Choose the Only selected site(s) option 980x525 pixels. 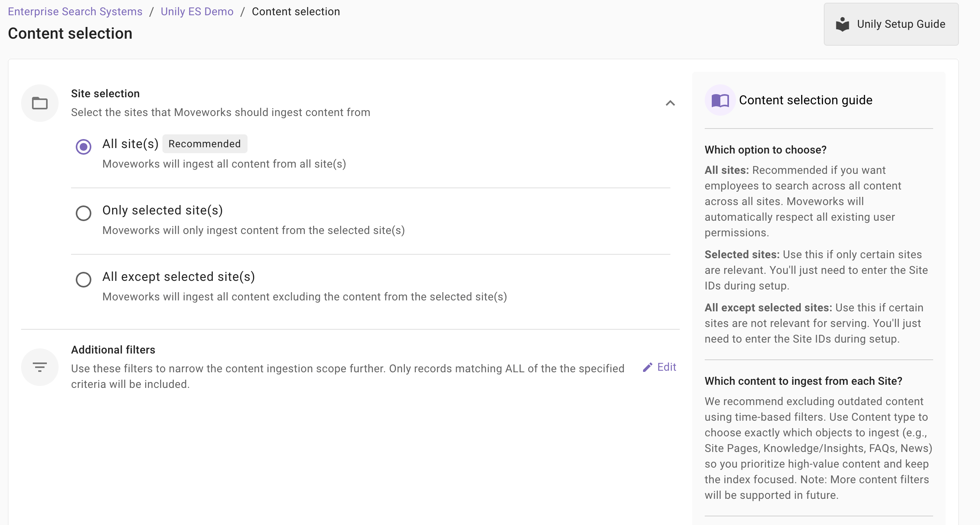point(84,213)
